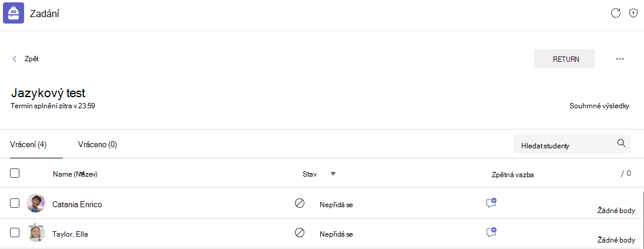The height and width of the screenshot is (249, 644).
Task: Switch to the Vrácení (4) tab
Action: pos(29,144)
